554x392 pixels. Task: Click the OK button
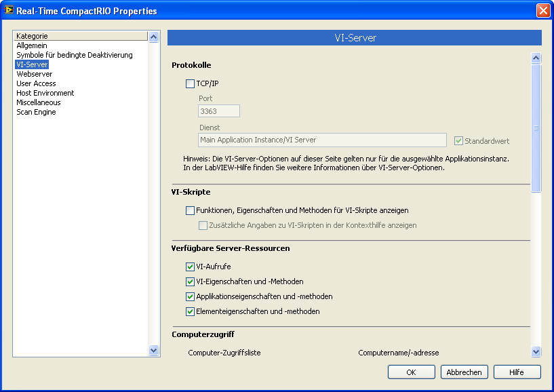tap(411, 372)
